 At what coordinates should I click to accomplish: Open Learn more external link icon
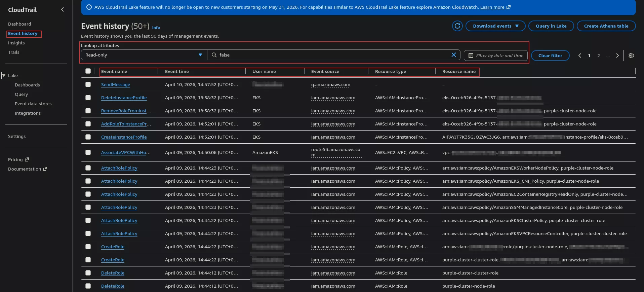click(x=509, y=7)
